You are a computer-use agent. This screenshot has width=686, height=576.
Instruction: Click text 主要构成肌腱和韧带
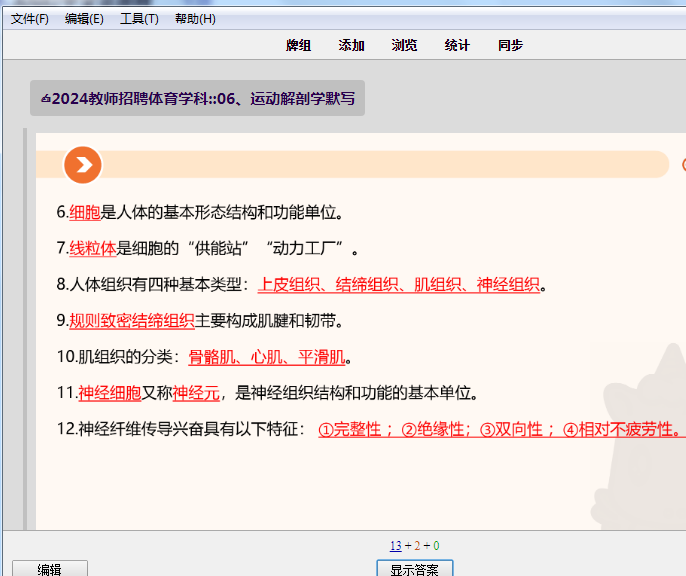click(x=265, y=321)
